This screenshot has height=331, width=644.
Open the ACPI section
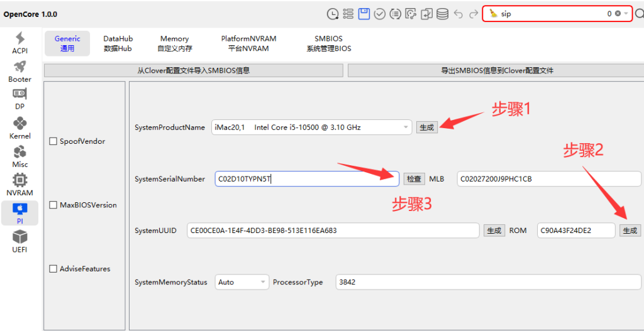point(19,43)
